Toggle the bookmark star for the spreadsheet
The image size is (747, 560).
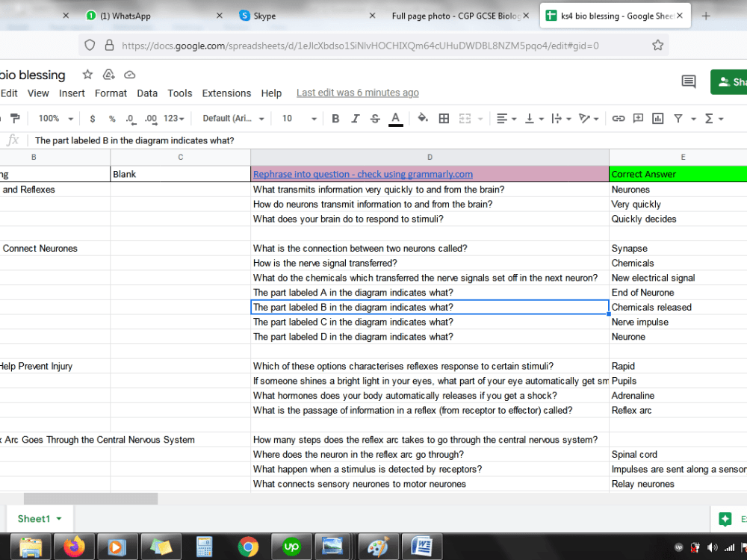87,75
